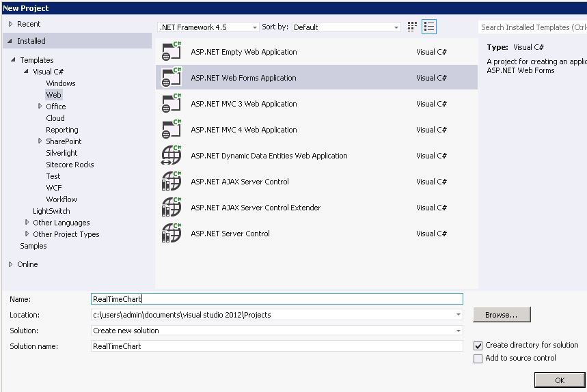Expand the Online templates node

click(x=10, y=264)
